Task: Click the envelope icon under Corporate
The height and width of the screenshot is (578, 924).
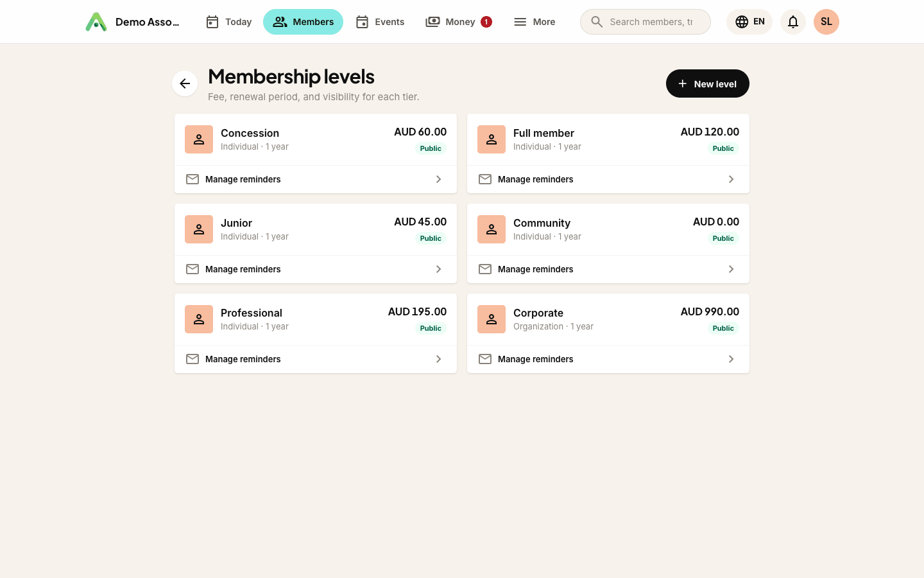Action: (485, 359)
